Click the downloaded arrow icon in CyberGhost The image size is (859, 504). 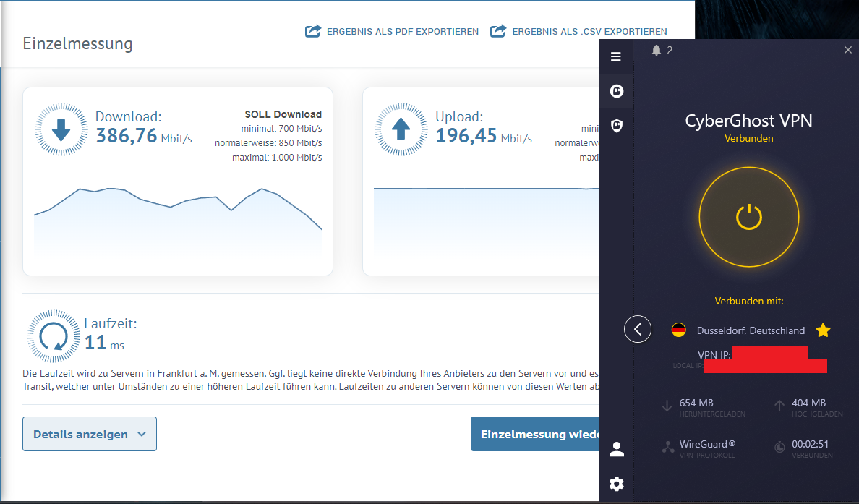pyautogui.click(x=667, y=406)
